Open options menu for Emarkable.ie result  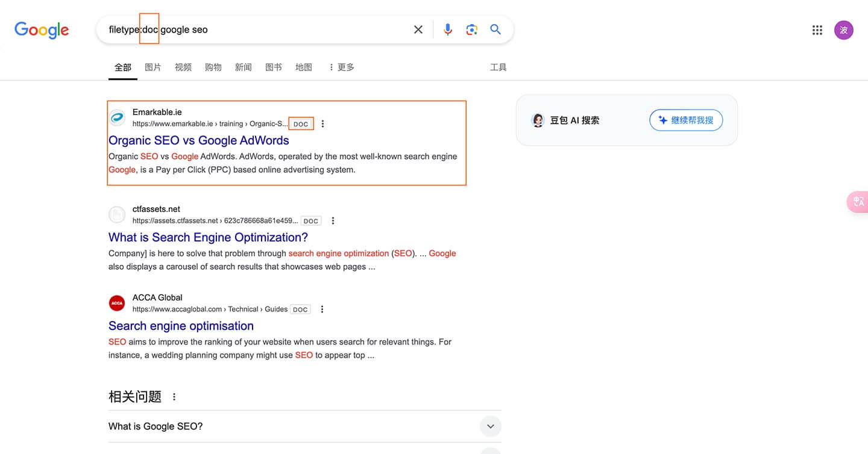tap(322, 124)
